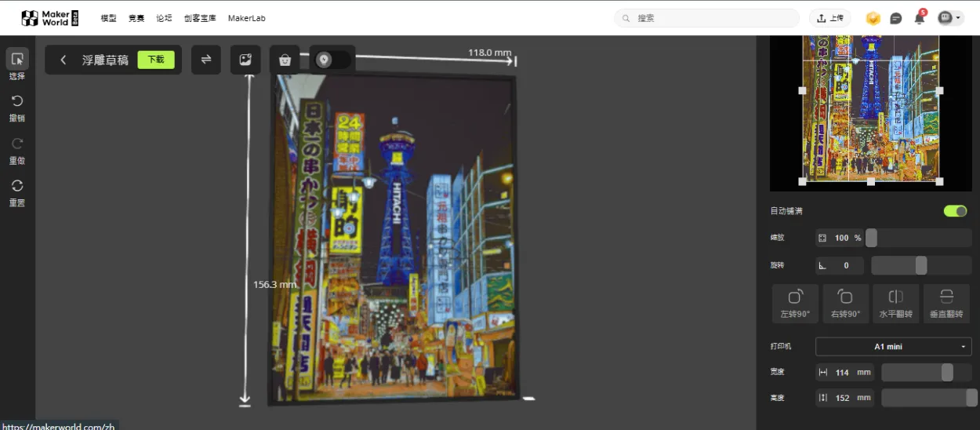The height and width of the screenshot is (430, 980).
Task: Open the user avatar menu
Action: [950, 18]
